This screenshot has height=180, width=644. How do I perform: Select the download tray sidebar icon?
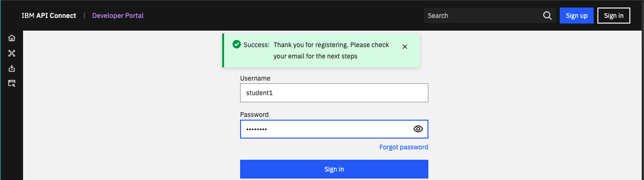point(12,68)
